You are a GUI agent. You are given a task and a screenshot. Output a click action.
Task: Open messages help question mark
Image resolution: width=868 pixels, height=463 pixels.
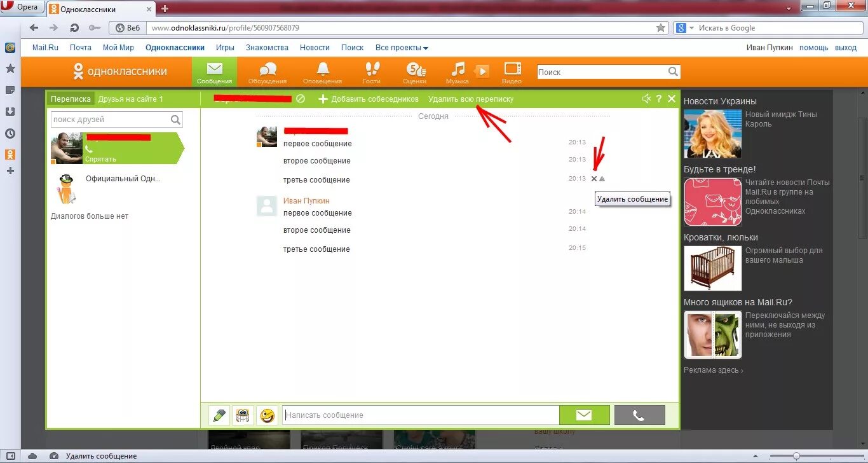click(659, 99)
